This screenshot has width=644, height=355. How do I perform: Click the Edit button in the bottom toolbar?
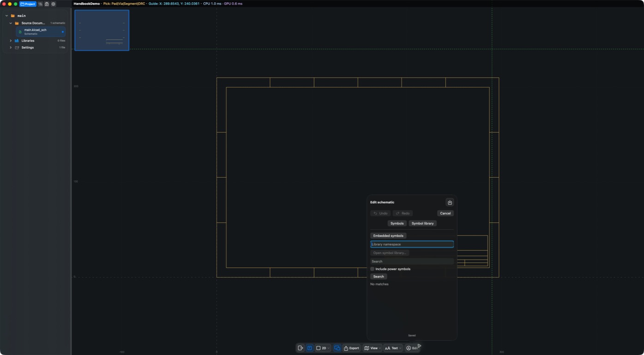[x=412, y=348]
